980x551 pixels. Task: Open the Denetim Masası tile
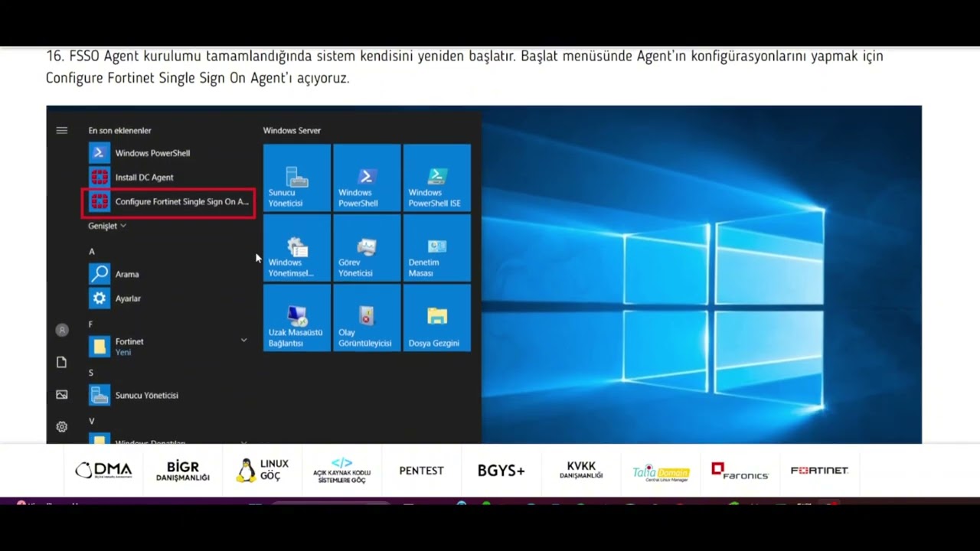[437, 248]
